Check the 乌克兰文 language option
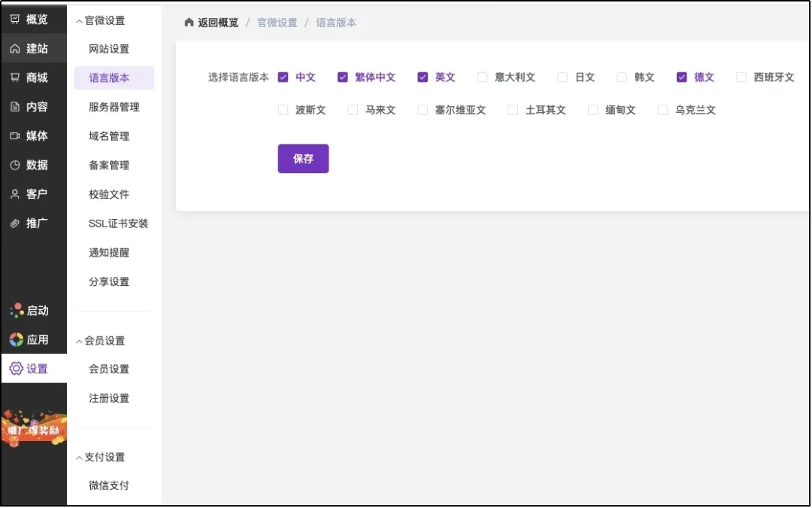Screen dimensions: 812x508 pos(662,110)
